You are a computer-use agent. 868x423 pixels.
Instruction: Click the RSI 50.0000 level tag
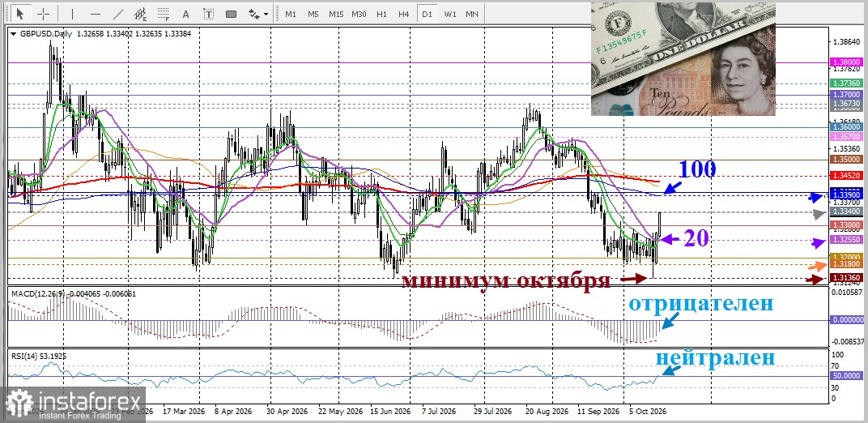pyautogui.click(x=847, y=376)
